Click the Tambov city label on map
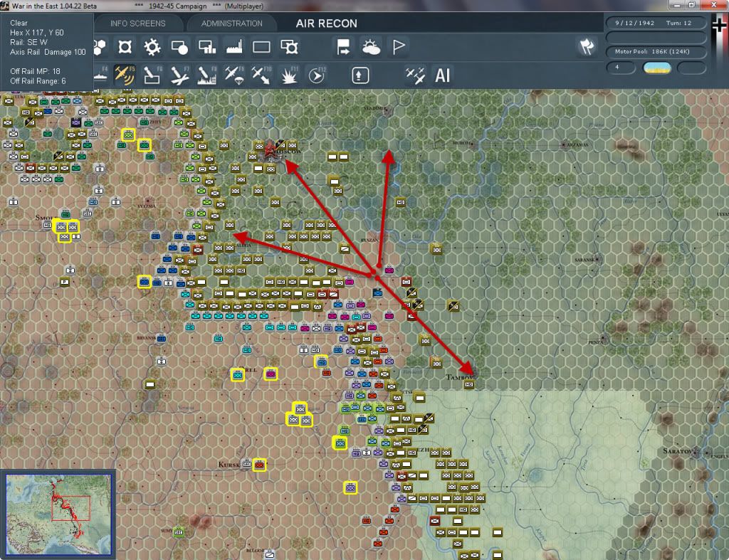 459,377
